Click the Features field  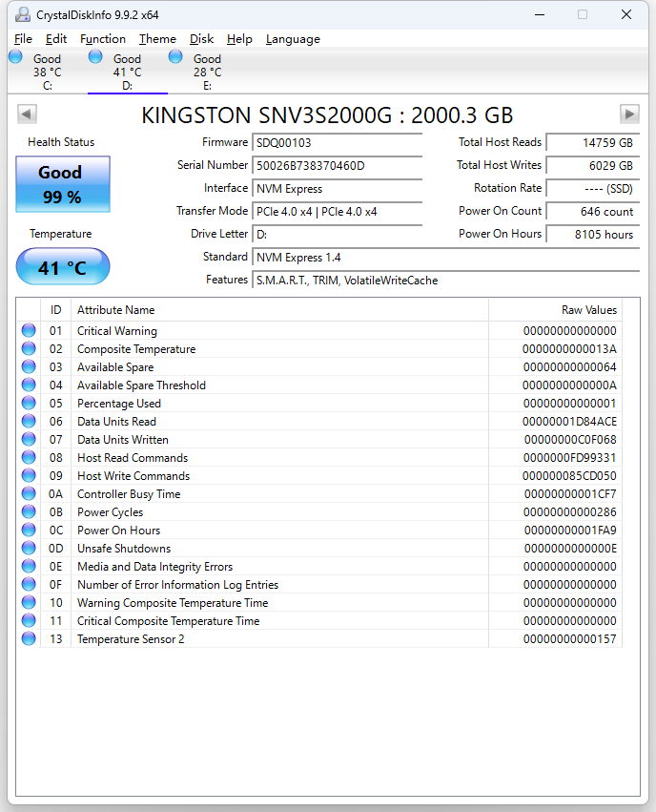tap(445, 281)
